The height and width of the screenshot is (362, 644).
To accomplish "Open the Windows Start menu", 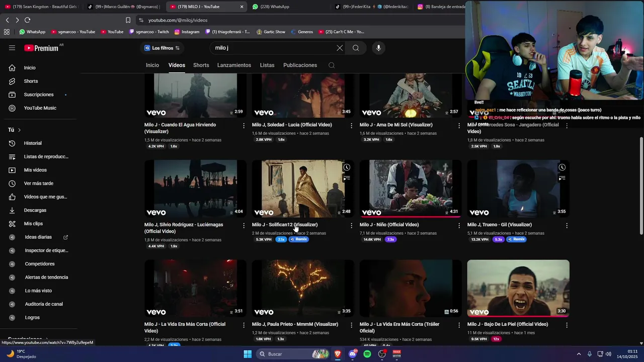I will pos(248,354).
